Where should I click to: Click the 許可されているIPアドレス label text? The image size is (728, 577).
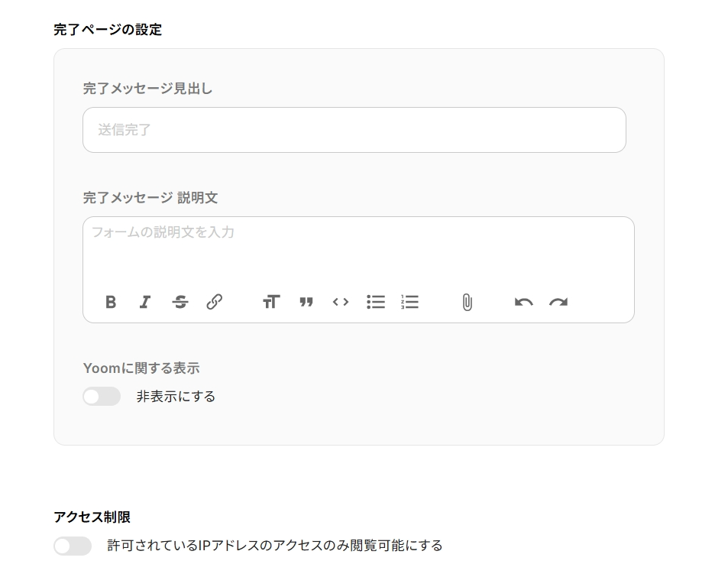pos(275,546)
